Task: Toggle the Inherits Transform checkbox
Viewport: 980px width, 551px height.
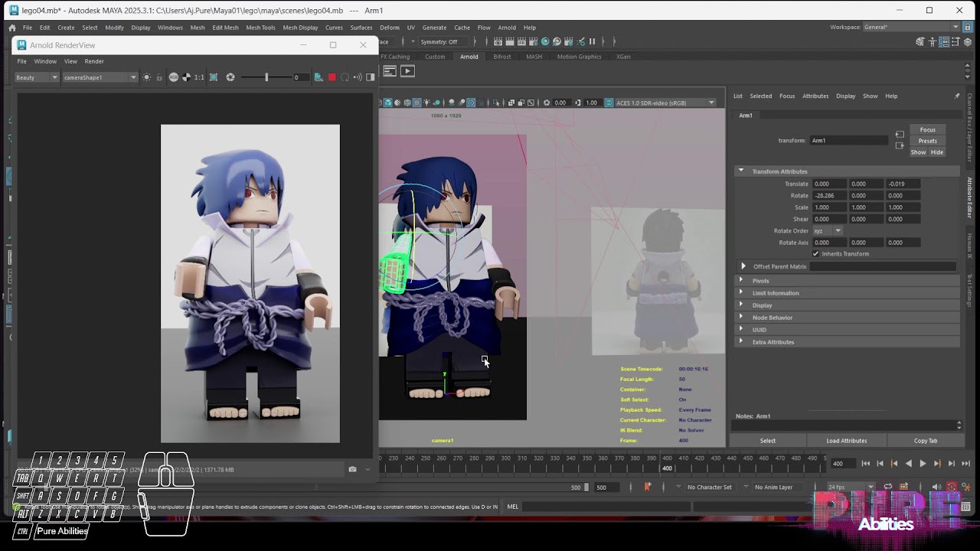Action: tap(815, 254)
